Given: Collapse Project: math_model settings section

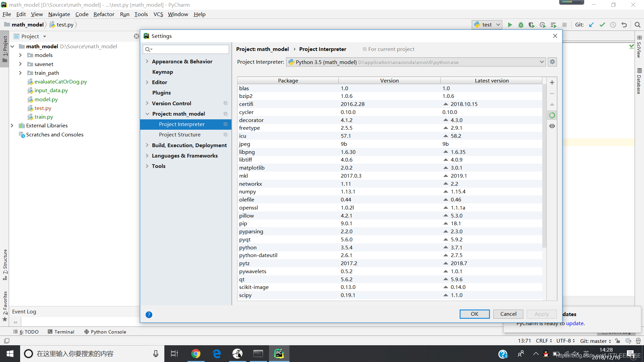Looking at the screenshot, I should coord(147,114).
